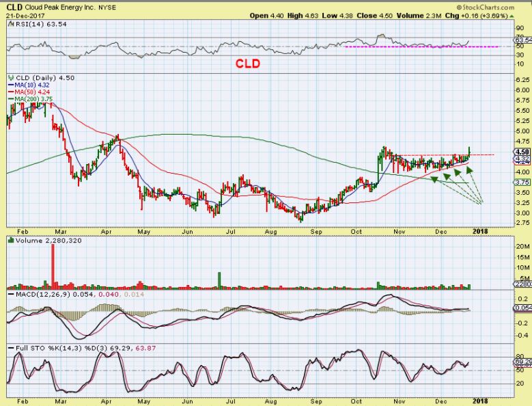Click the 4.32 MA tag on price axis
This screenshot has width=532, height=406.
[522, 159]
